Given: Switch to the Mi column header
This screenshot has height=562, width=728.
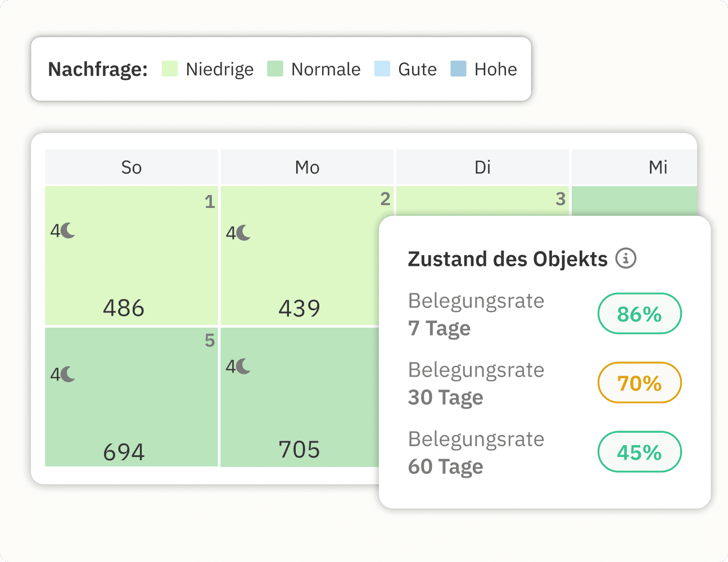Looking at the screenshot, I should [x=658, y=167].
